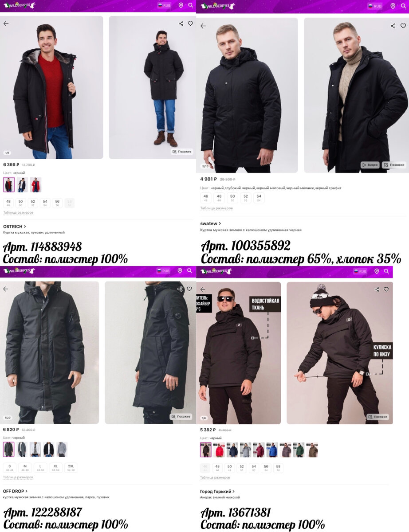Open RUB currency selector in the OFF DROP header
Screen dimensions: 409x532
(163, 271)
